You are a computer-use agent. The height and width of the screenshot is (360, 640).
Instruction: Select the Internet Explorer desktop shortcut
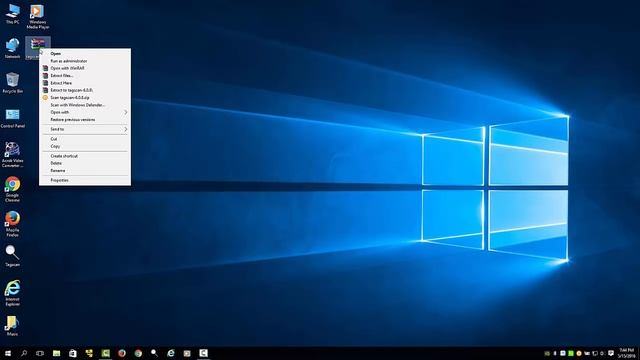12,293
